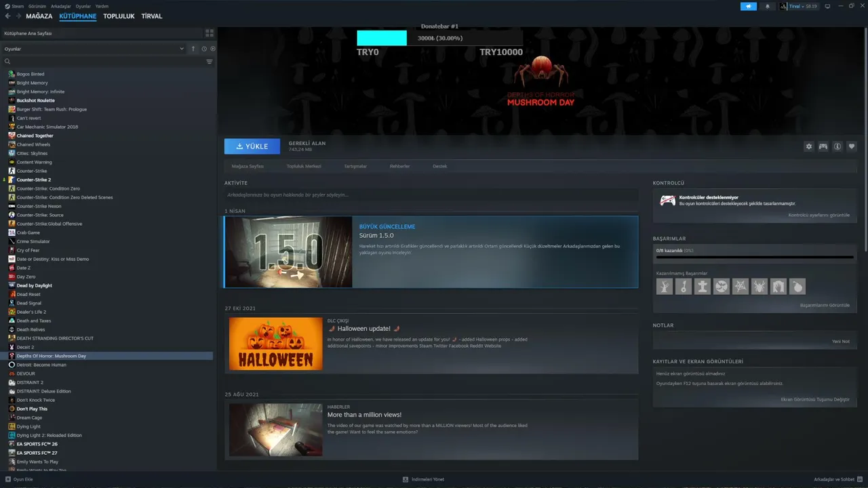Image resolution: width=868 pixels, height=488 pixels.
Task: Click the controller layout gamepad icon
Action: tap(823, 146)
